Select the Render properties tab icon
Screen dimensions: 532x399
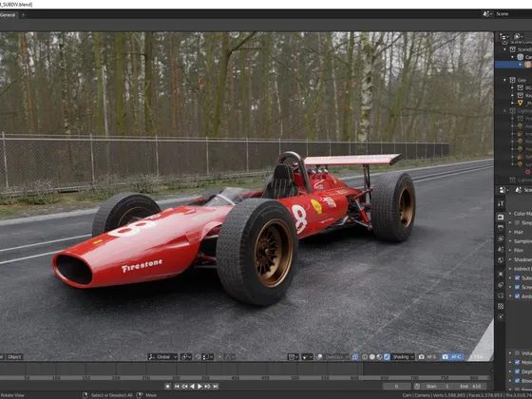(x=501, y=217)
